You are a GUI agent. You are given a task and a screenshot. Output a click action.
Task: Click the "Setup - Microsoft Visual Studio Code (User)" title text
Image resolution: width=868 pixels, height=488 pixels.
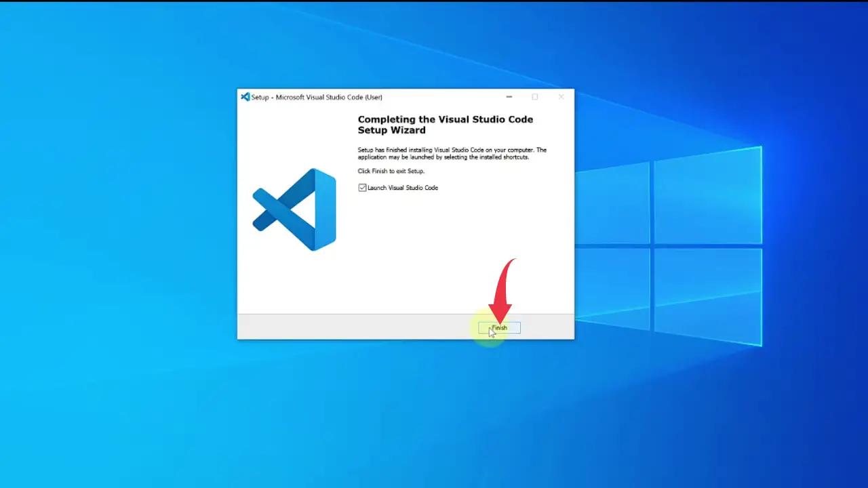[x=317, y=97]
